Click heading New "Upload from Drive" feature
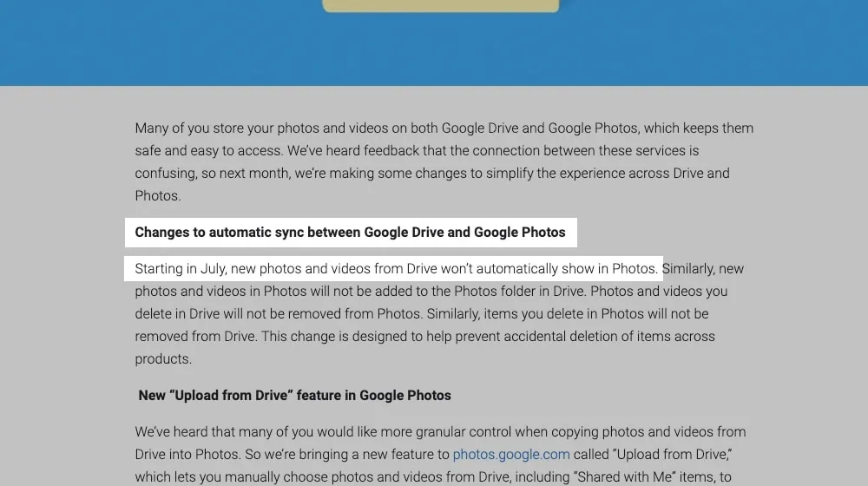The height and width of the screenshot is (486, 868). [294, 395]
